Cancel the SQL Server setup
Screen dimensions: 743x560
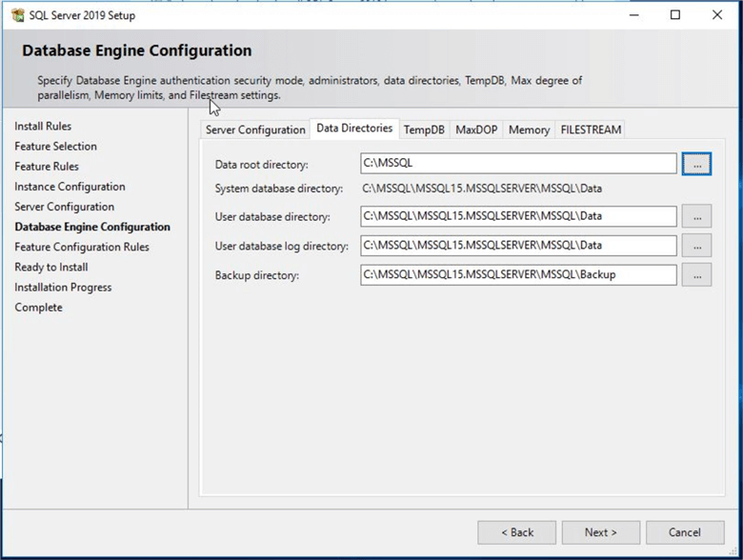tap(684, 532)
